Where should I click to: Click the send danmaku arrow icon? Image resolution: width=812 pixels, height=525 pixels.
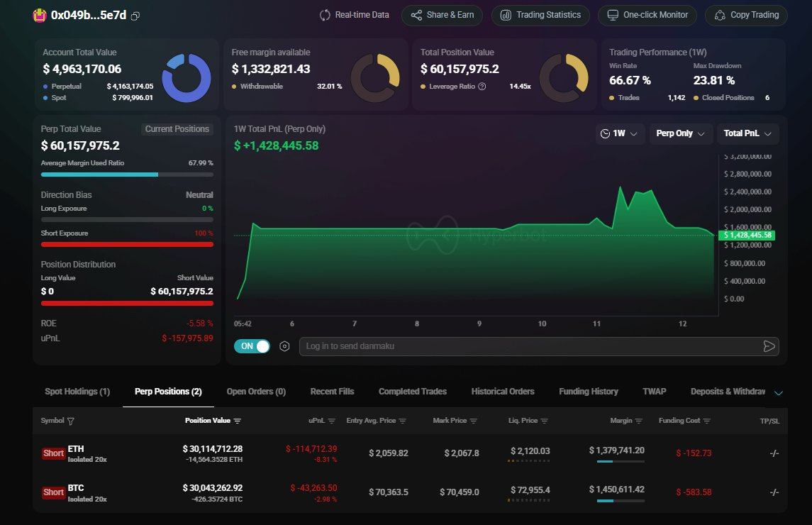click(769, 346)
